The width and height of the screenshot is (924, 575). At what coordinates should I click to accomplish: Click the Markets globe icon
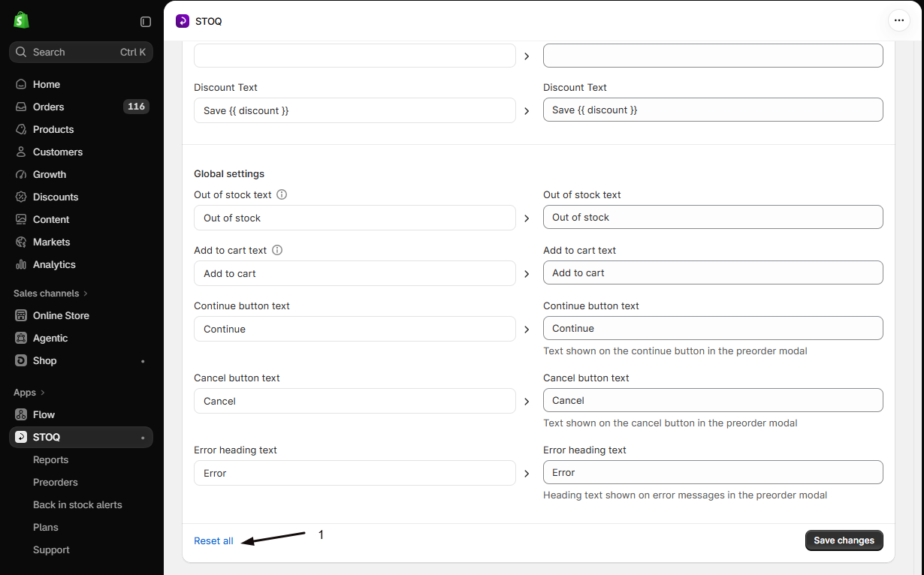click(x=21, y=242)
